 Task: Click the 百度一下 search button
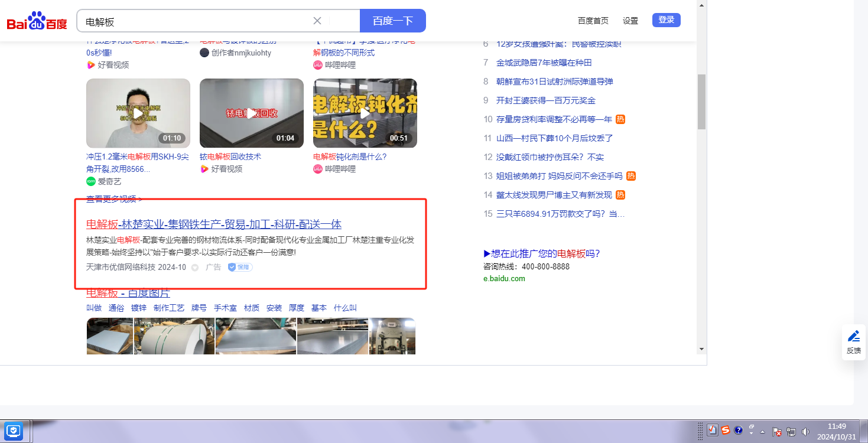point(392,21)
